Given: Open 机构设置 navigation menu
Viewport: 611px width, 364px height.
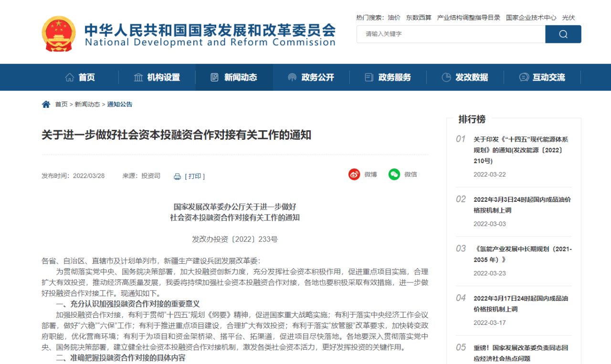Looking at the screenshot, I should pos(157,77).
